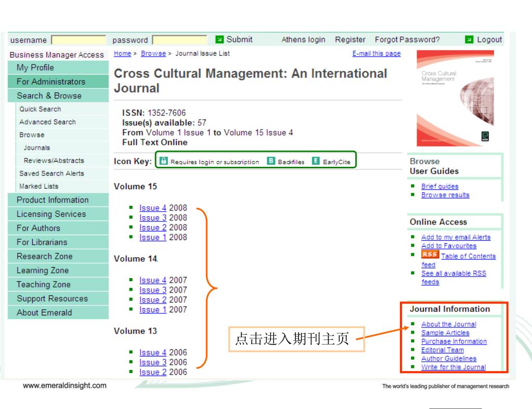Open Author Guidelines link
This screenshot has width=532, height=409.
pos(449,359)
